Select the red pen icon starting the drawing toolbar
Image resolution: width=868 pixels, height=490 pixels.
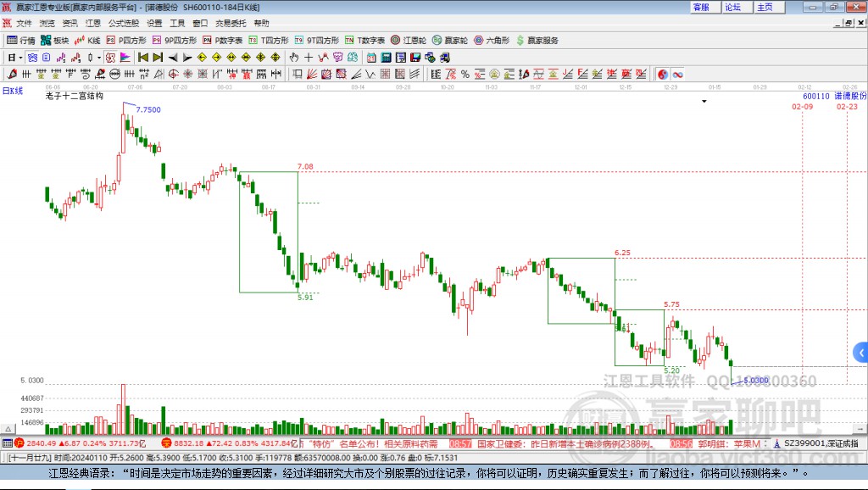pyautogui.click(x=12, y=74)
